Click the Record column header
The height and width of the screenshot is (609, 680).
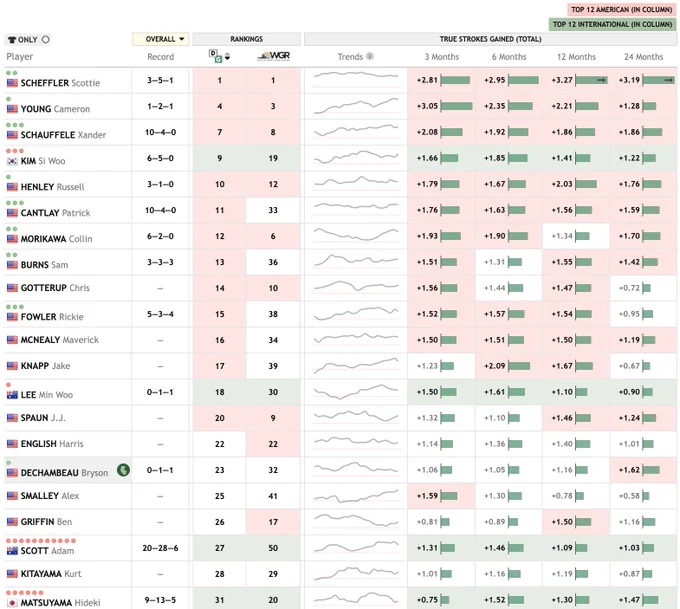[160, 57]
